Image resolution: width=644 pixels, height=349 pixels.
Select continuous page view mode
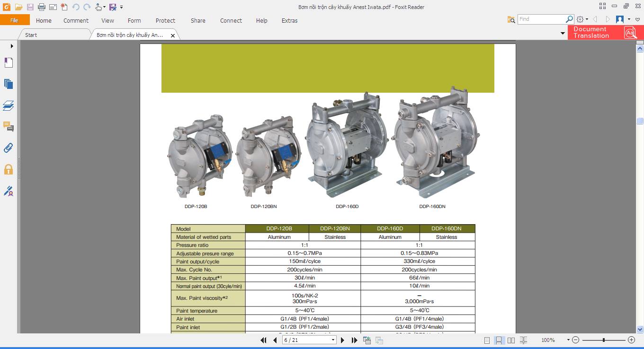point(499,340)
